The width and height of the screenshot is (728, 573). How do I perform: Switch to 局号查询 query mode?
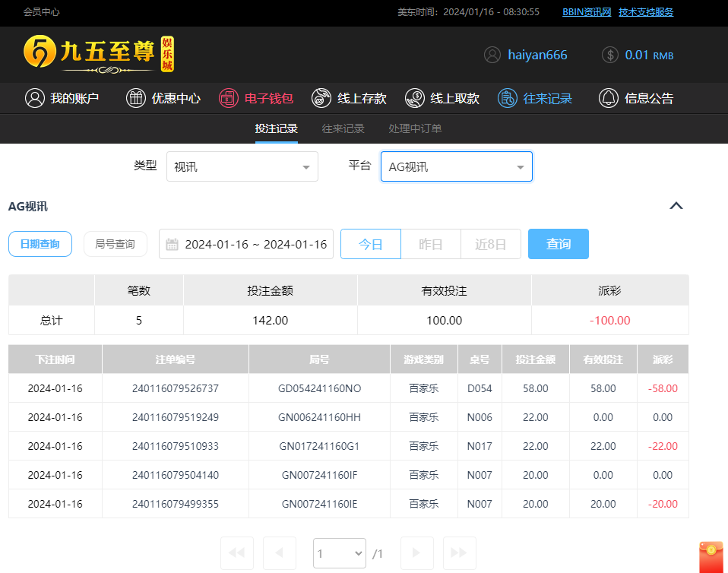click(116, 244)
